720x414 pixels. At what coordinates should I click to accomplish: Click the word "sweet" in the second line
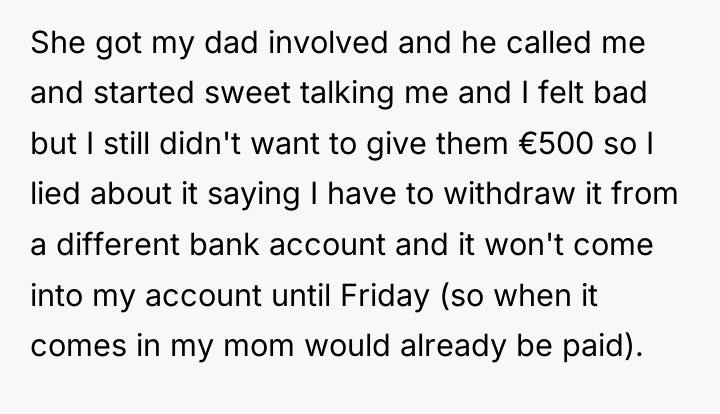pos(248,93)
